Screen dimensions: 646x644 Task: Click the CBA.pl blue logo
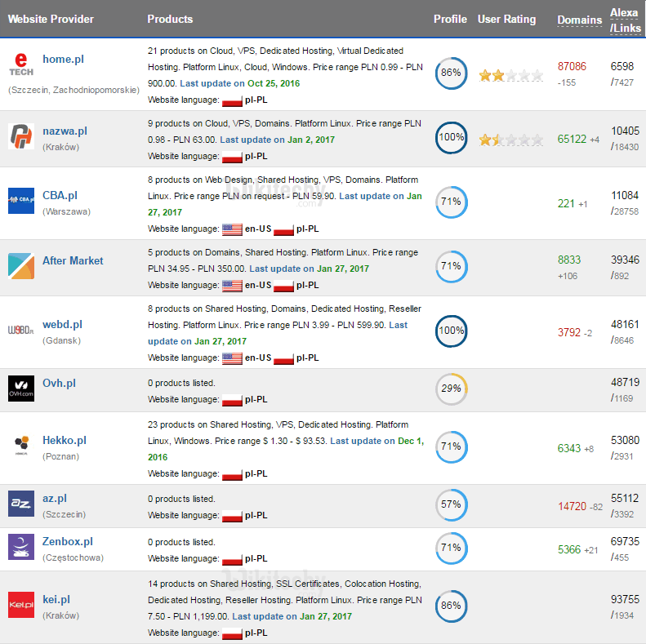point(20,201)
